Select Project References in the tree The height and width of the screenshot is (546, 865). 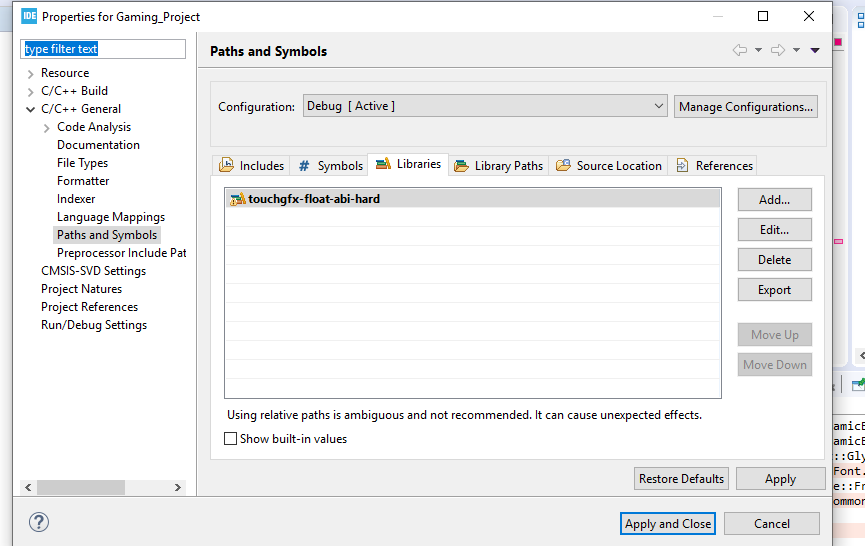click(x=89, y=307)
